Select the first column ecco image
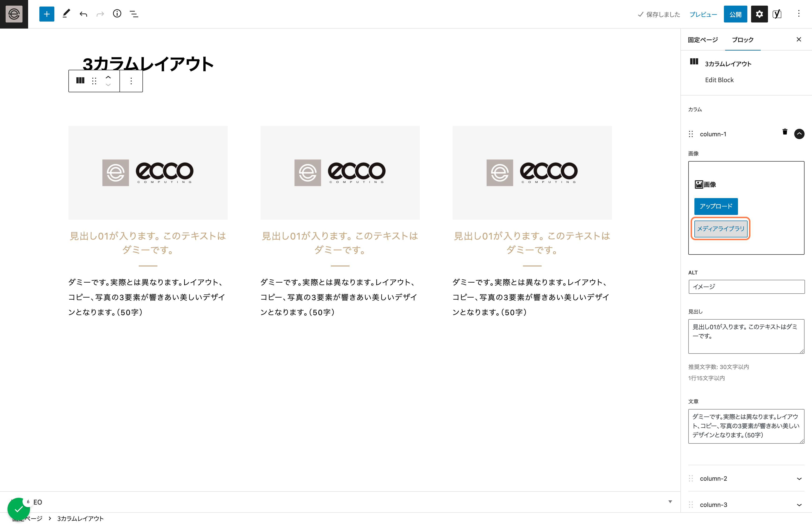The width and height of the screenshot is (812, 524). (x=148, y=173)
